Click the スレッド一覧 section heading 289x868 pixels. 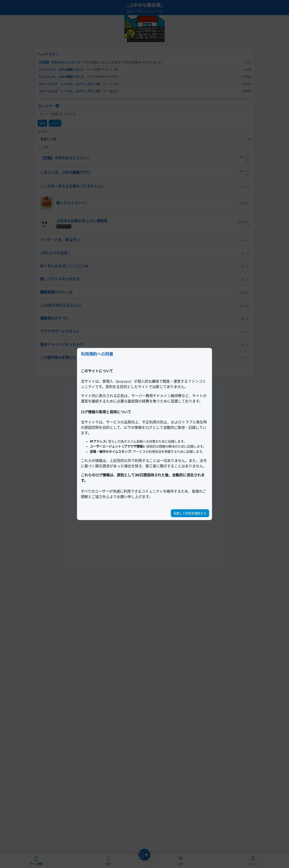coord(48,106)
